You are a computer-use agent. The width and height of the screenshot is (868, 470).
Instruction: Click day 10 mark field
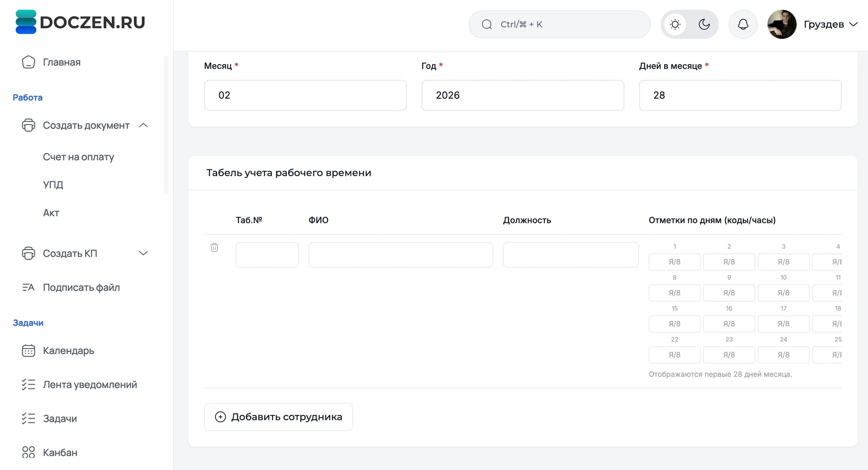[x=784, y=293]
